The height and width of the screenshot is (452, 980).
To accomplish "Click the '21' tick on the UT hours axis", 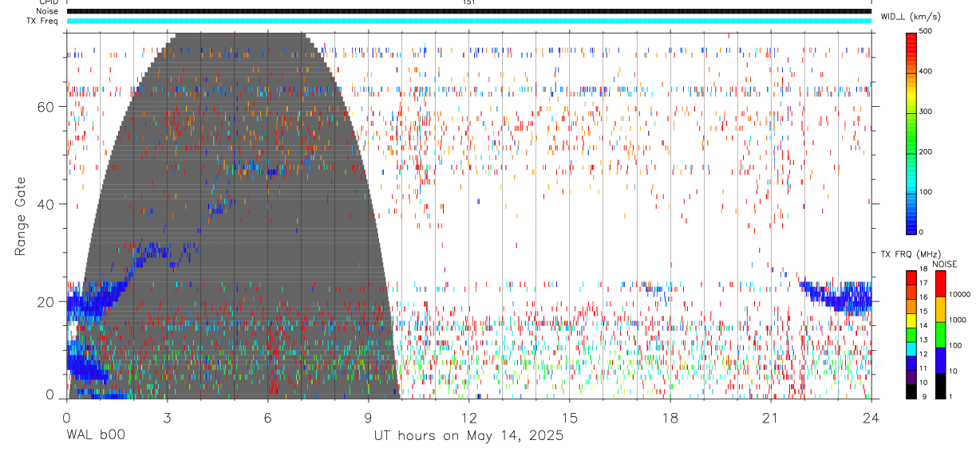I will click(x=771, y=418).
